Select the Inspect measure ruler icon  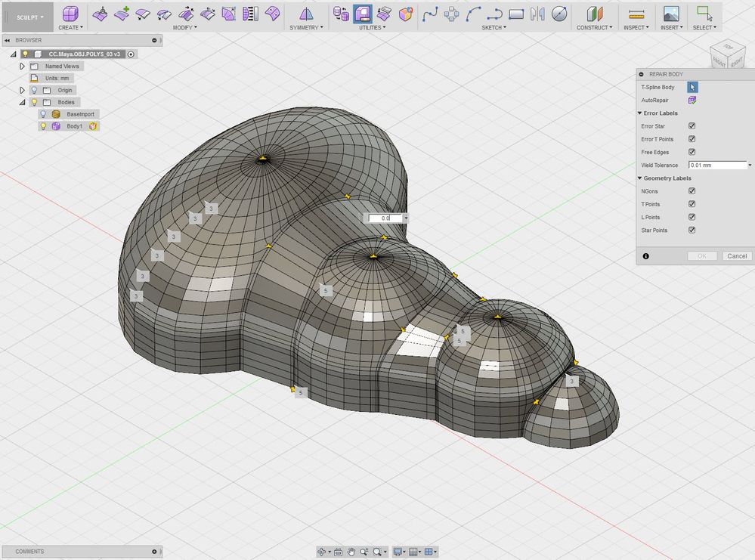(x=636, y=14)
